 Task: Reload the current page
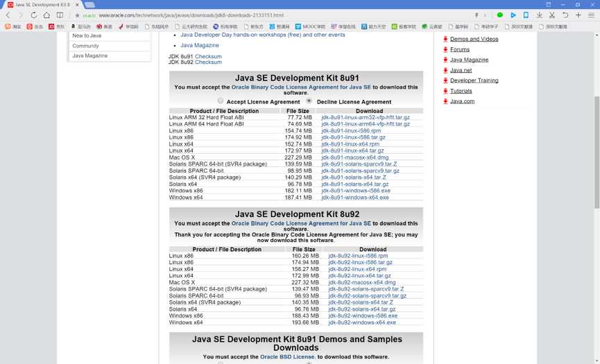pos(34,15)
